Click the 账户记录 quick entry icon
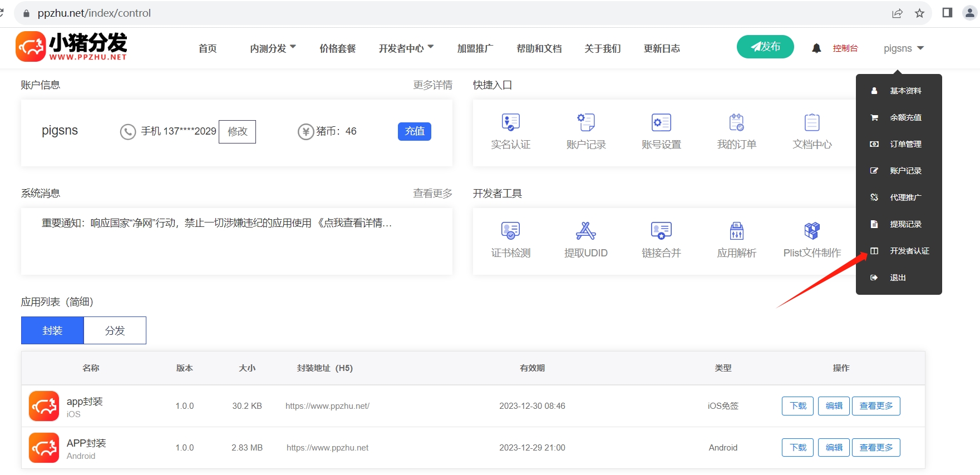Image resolution: width=980 pixels, height=475 pixels. coord(585,122)
